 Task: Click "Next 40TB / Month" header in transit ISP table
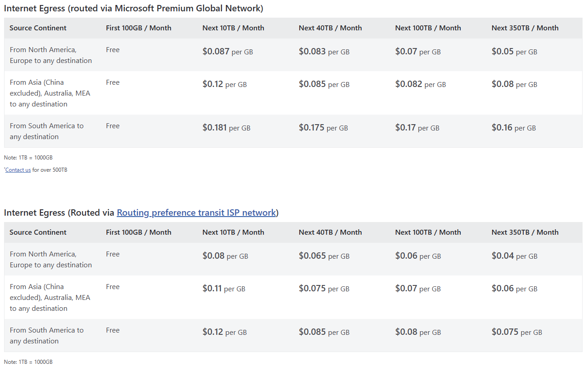pos(330,232)
